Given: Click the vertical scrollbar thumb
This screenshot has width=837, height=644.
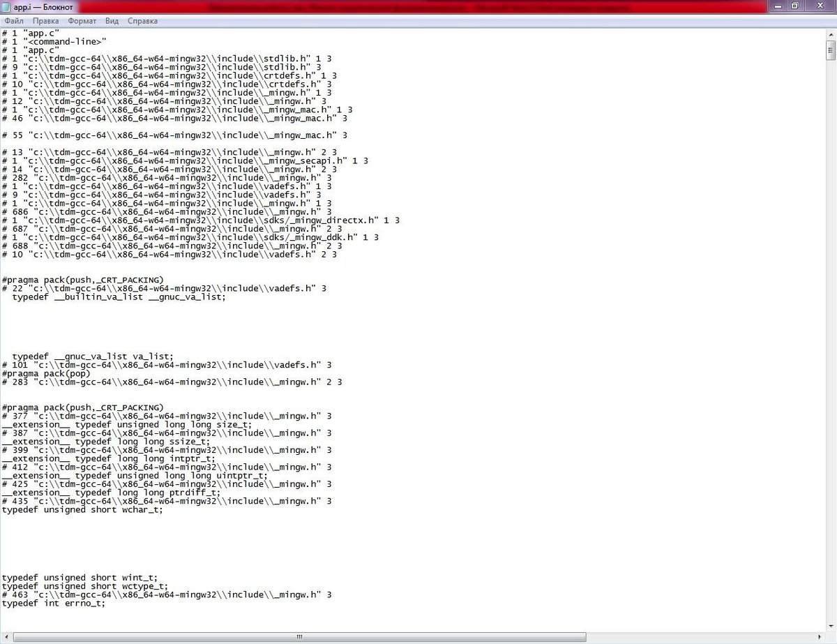Looking at the screenshot, I should [831, 50].
